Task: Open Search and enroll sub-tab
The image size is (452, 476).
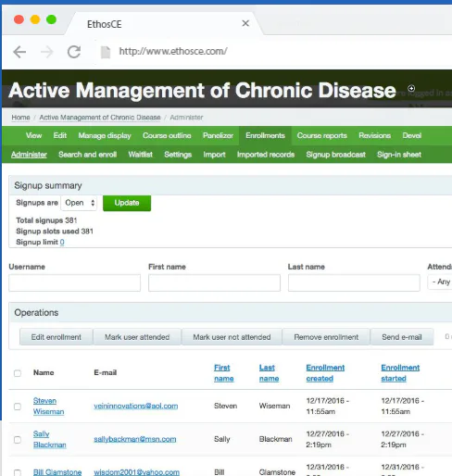Action: 88,155
